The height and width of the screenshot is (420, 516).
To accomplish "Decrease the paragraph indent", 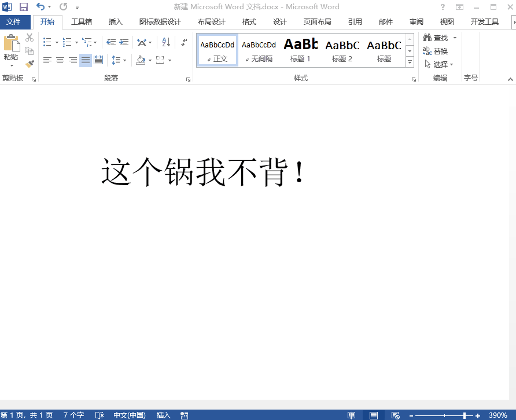I will coord(111,42).
